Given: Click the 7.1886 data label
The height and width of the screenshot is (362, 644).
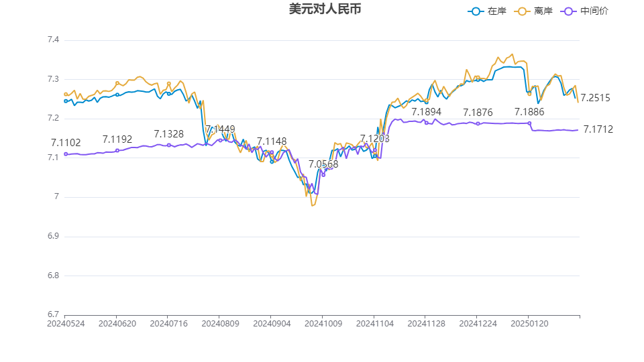Looking at the screenshot, I should (529, 112).
